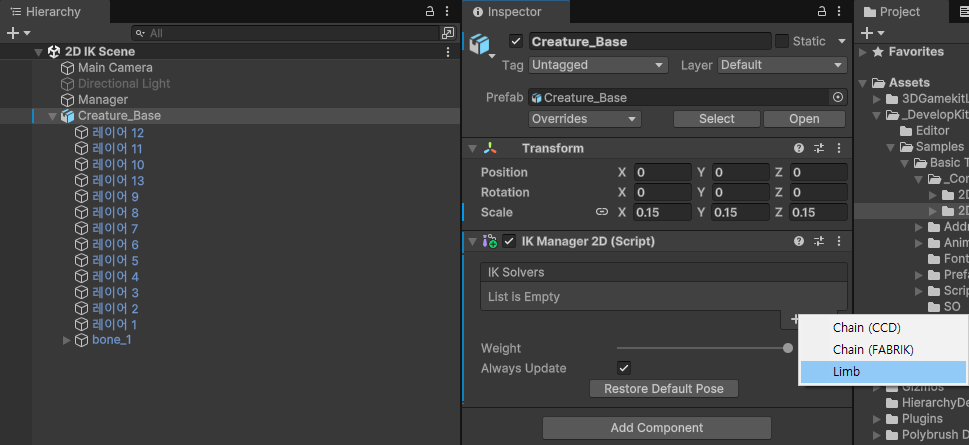Collapse the IK Manager 2D component foldout
This screenshot has width=969, height=445.
(473, 242)
